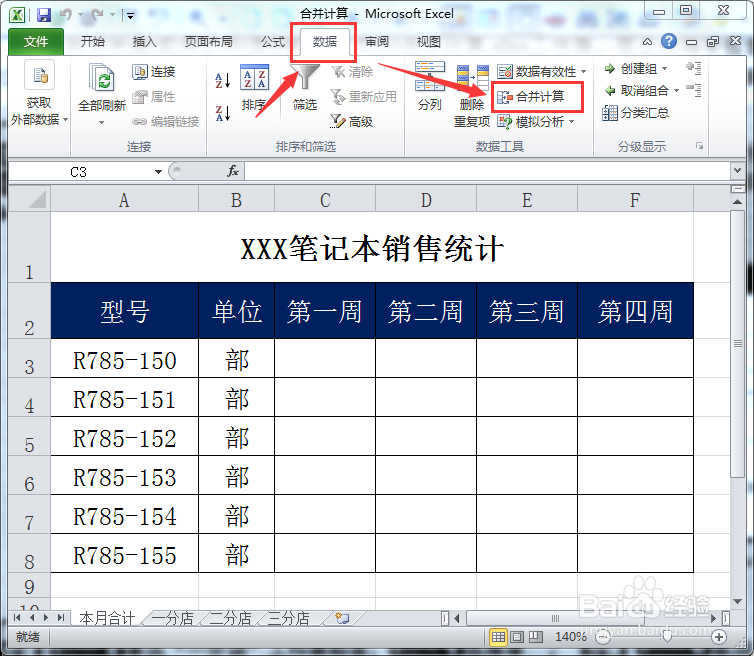Switch to Normal view in status bar
This screenshot has height=656, width=754.
click(x=498, y=637)
